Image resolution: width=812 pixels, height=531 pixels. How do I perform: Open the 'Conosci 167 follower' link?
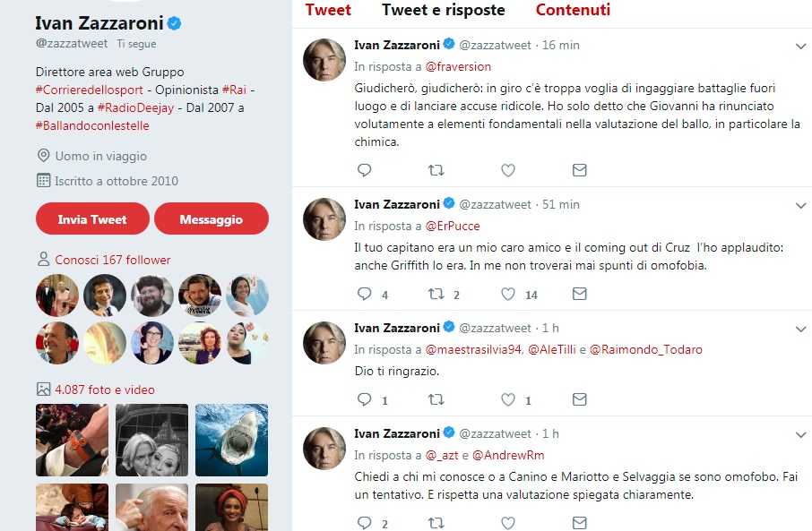click(112, 260)
